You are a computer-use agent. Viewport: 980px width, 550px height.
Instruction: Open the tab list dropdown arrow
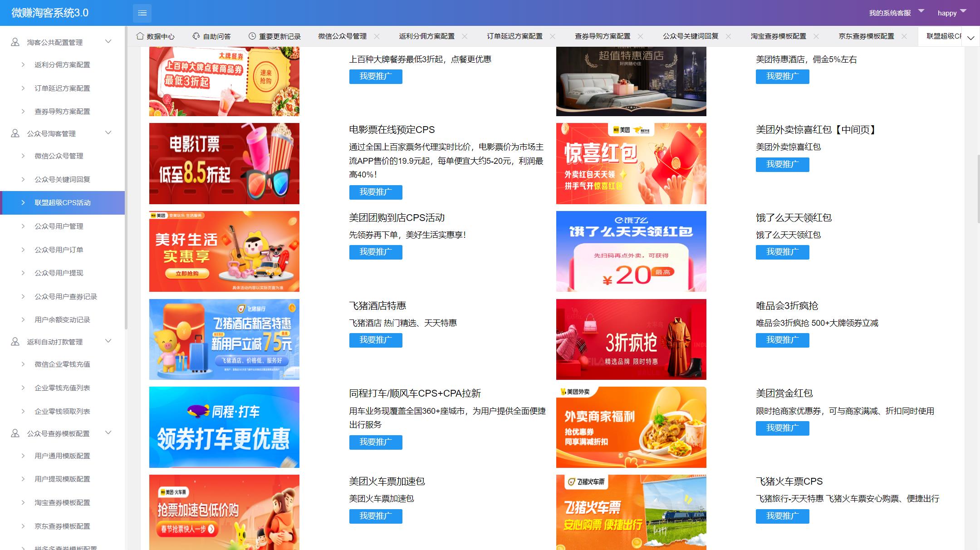click(970, 38)
